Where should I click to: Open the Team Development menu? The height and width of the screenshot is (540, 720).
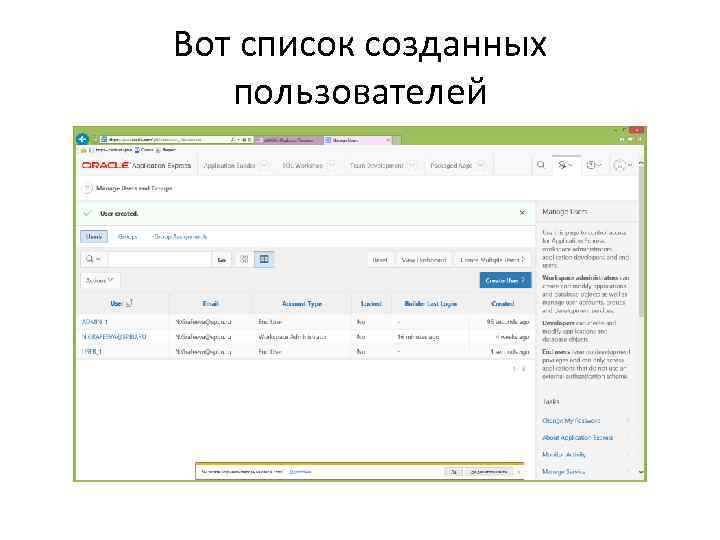tap(376, 165)
